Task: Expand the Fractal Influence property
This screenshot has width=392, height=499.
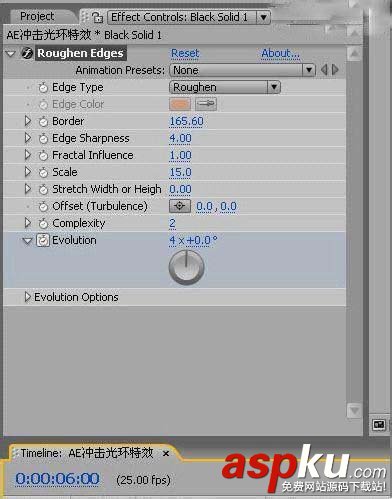Action: coord(28,155)
